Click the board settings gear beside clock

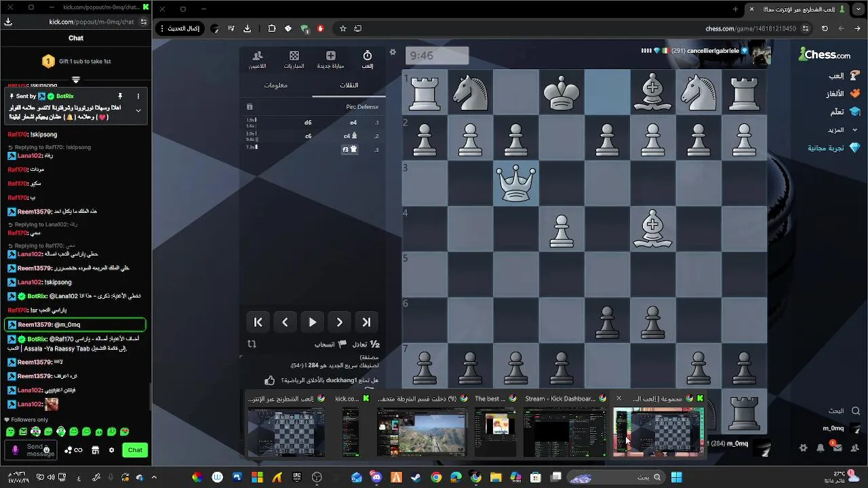point(392,52)
